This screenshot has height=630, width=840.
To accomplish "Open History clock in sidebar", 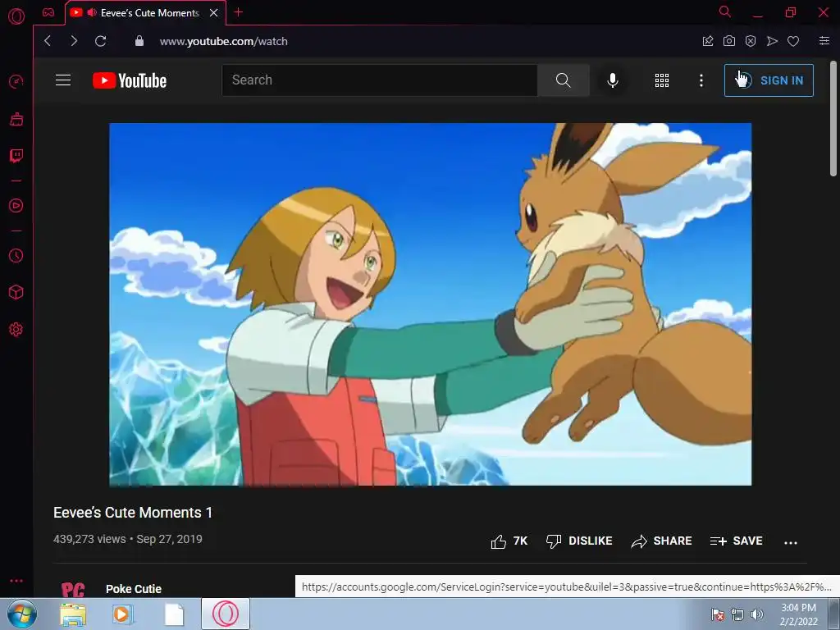I will (16, 256).
